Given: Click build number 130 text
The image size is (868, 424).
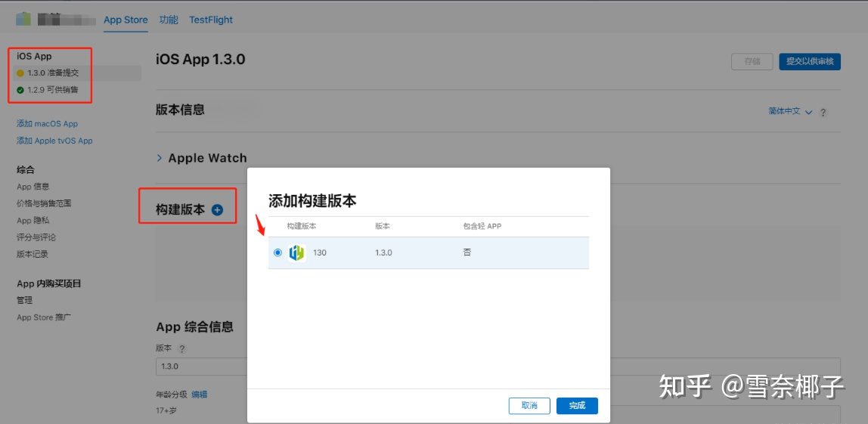Looking at the screenshot, I should point(320,253).
